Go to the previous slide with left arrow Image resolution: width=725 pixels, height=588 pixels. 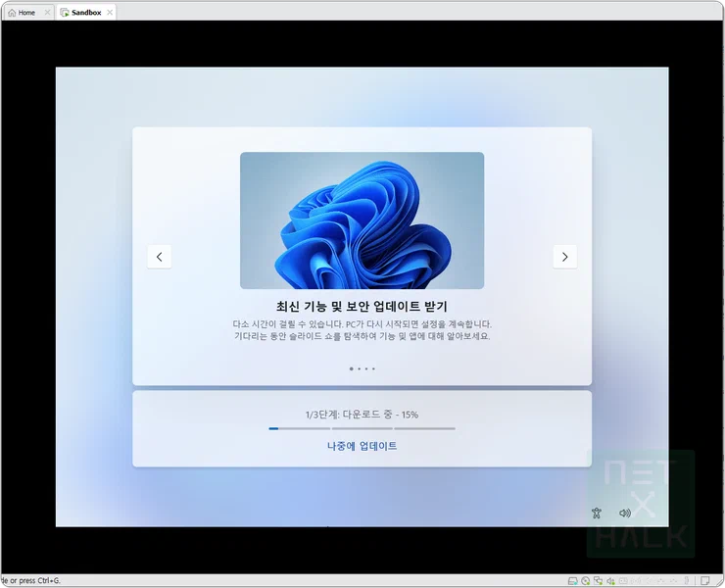click(x=159, y=257)
